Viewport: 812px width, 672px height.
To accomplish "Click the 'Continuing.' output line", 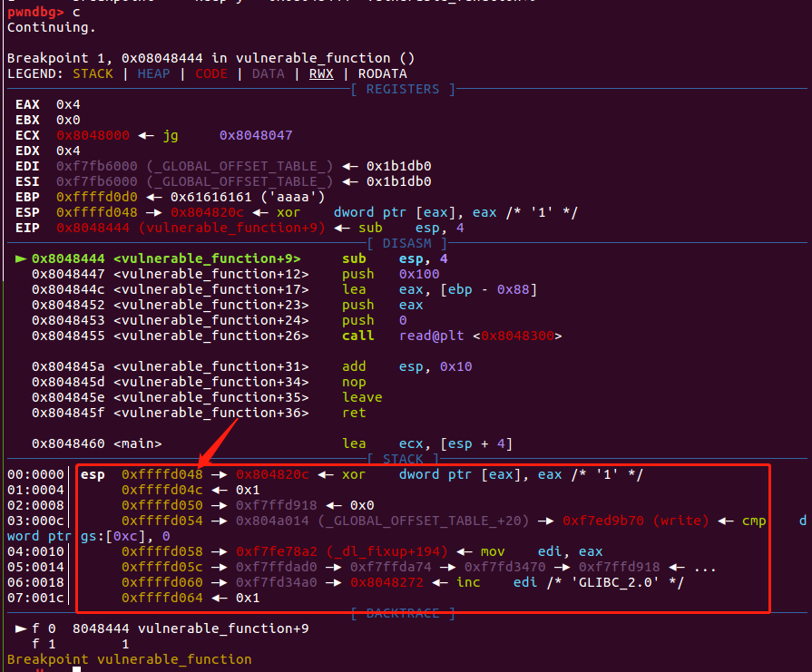I will point(52,27).
